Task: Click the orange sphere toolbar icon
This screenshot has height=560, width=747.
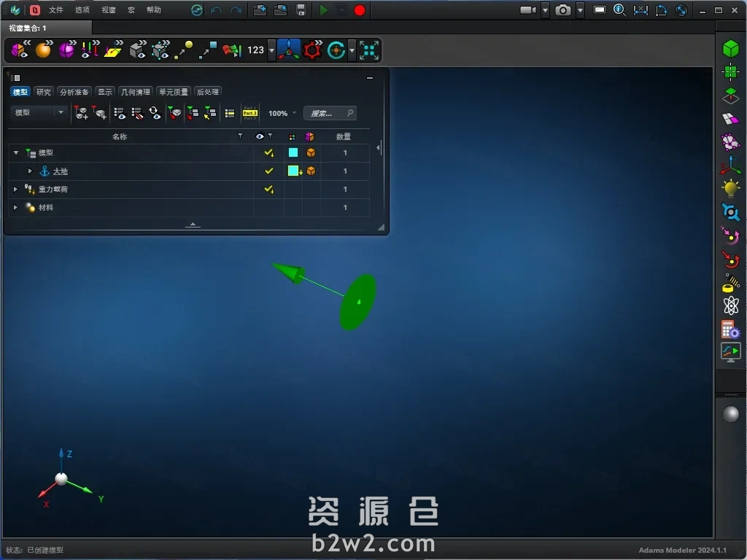Action: [43, 50]
